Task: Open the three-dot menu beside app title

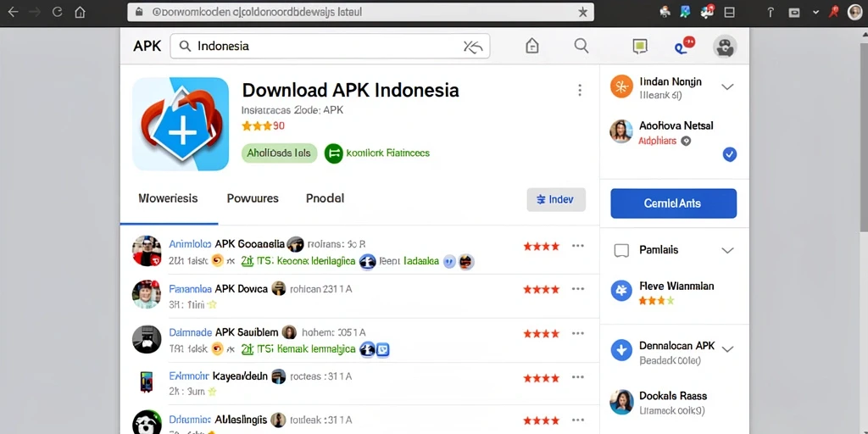Action: click(x=579, y=90)
